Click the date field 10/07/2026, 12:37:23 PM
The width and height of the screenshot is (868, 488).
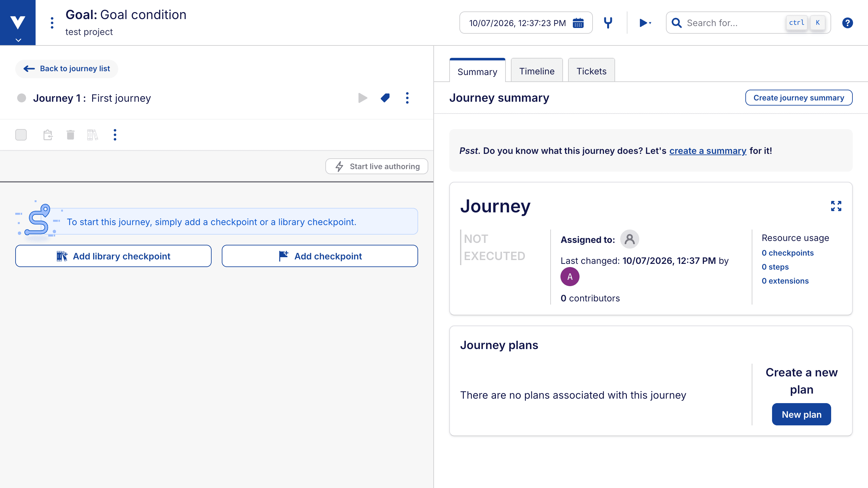coord(526,23)
